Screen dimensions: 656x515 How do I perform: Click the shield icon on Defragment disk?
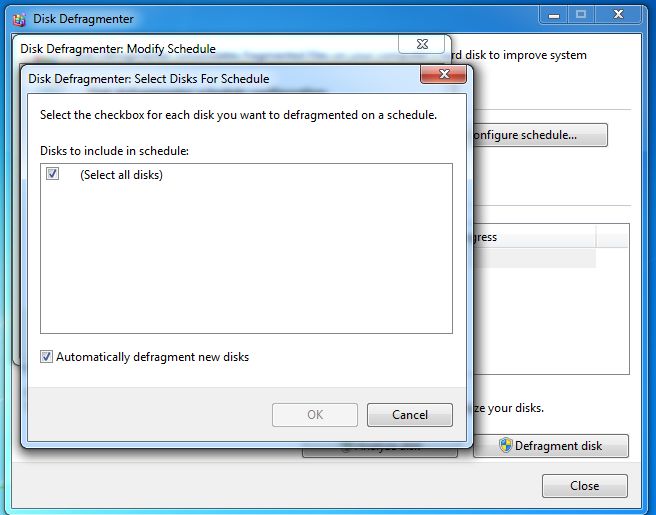505,445
